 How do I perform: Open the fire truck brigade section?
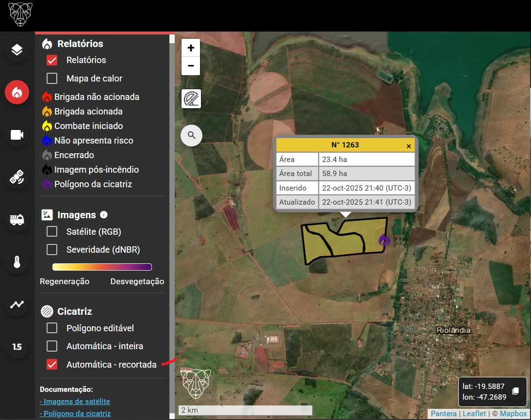[17, 220]
